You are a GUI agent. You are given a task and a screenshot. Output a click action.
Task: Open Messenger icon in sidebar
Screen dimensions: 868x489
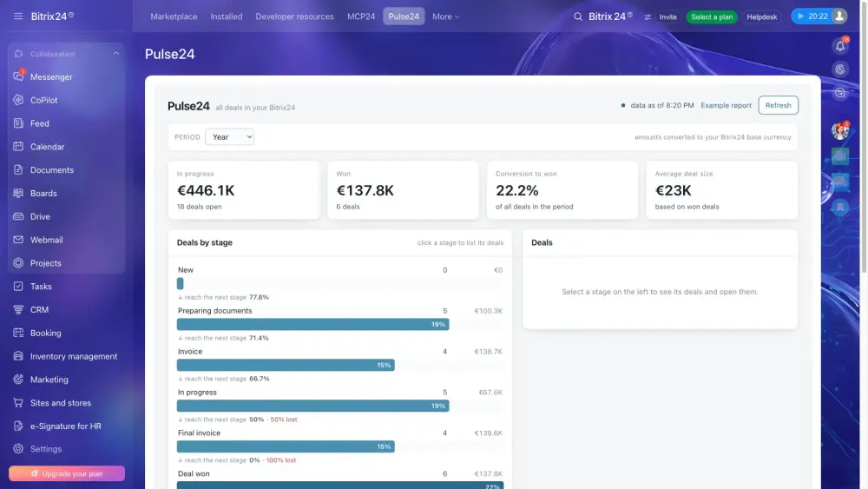click(x=18, y=76)
